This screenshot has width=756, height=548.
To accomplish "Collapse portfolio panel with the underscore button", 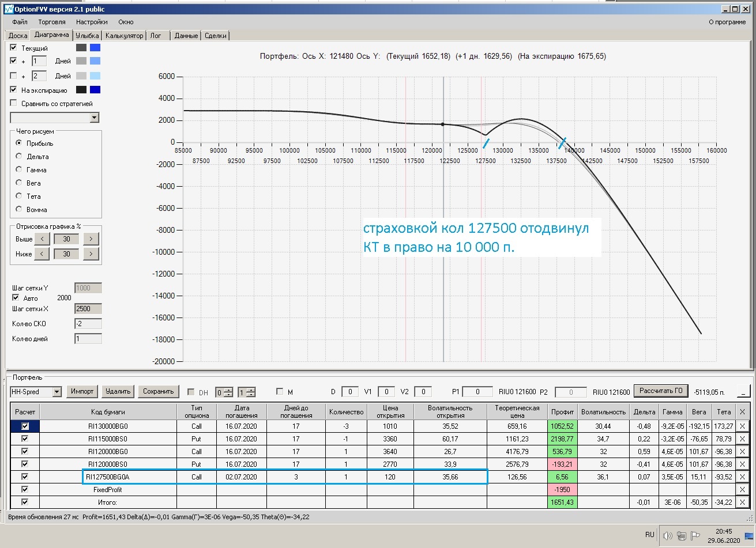I will pyautogui.click(x=744, y=392).
